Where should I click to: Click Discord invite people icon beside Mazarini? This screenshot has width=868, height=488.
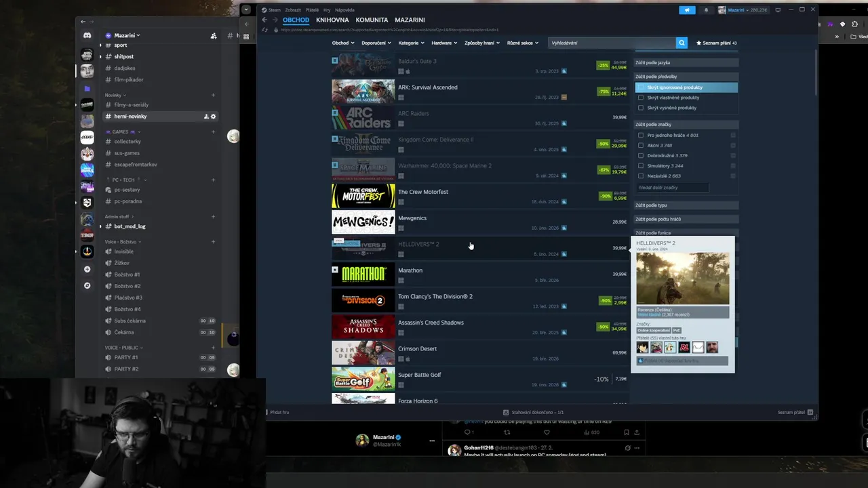(x=214, y=36)
